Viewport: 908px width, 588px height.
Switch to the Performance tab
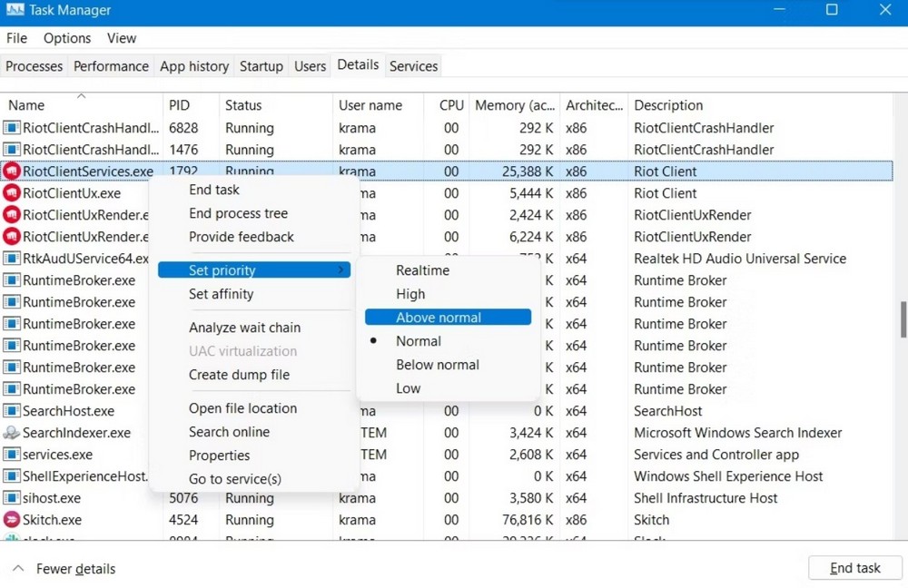[x=111, y=66]
